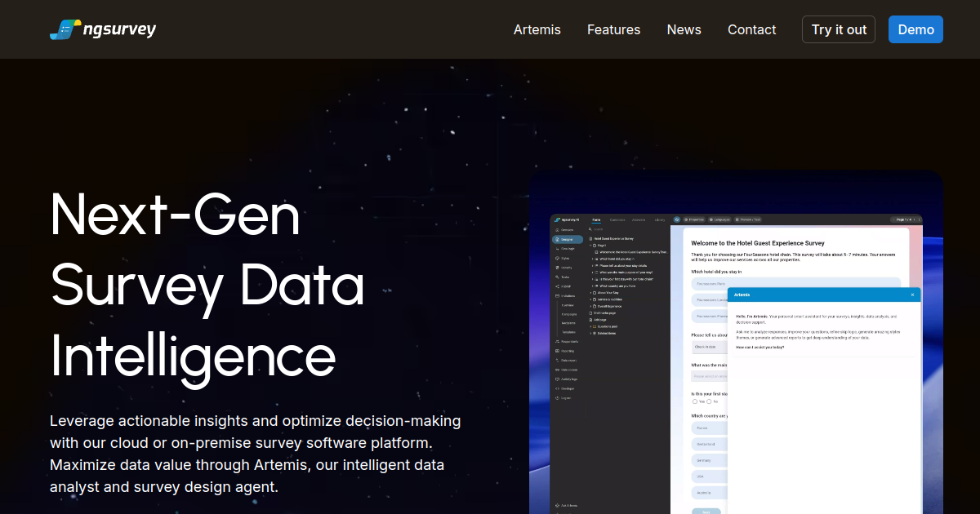Screen dimensions: 980x514
Task: Click the Next-Gen Survey Data Intelligence heading
Action: 207,284
